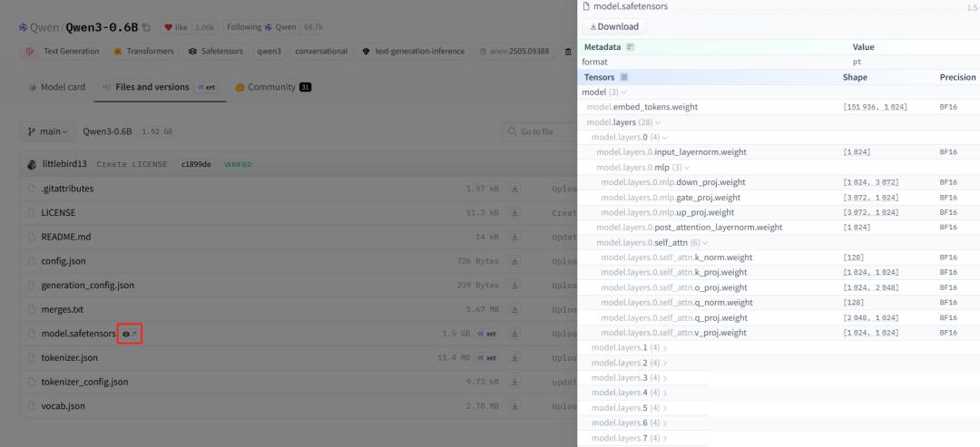Click download icon for generation_config.json
This screenshot has width=980, height=447.
(514, 286)
